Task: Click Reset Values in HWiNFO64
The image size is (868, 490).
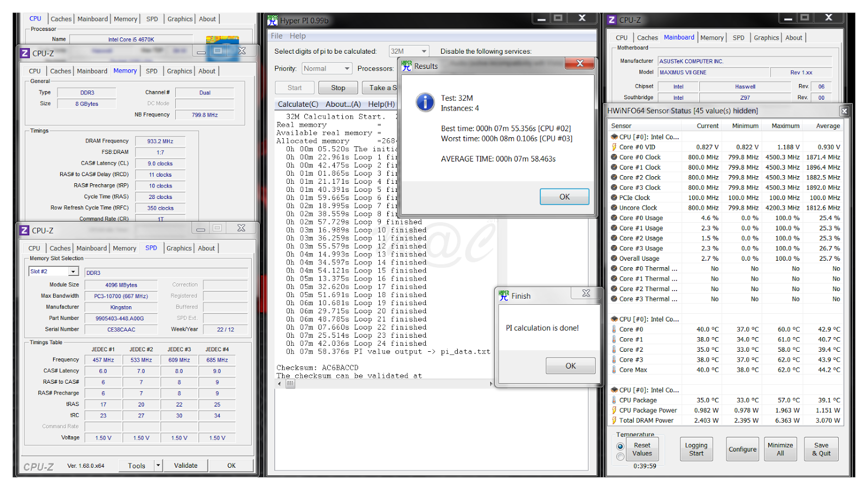Action: click(x=642, y=449)
